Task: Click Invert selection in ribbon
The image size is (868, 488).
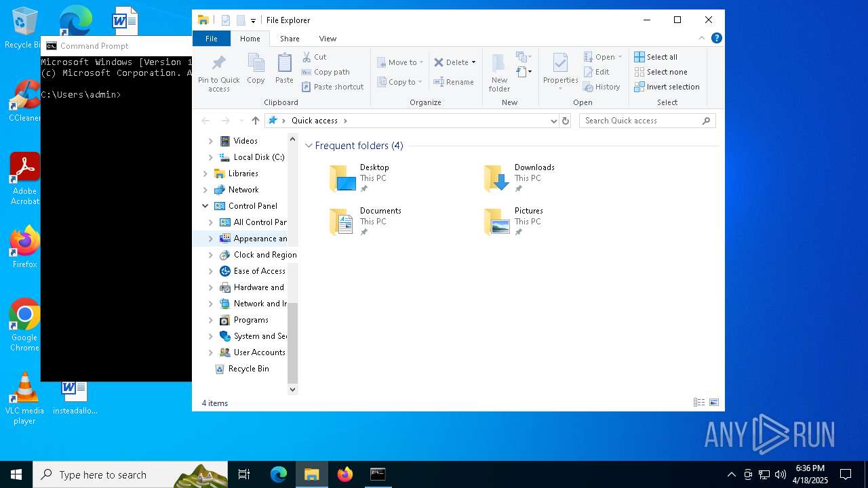Action: (x=667, y=87)
